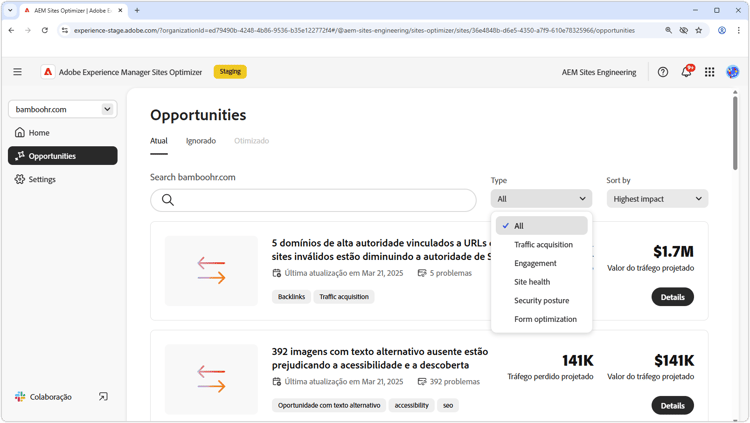Click AEM Sites Engineering organization name
750x423 pixels.
pyautogui.click(x=599, y=72)
